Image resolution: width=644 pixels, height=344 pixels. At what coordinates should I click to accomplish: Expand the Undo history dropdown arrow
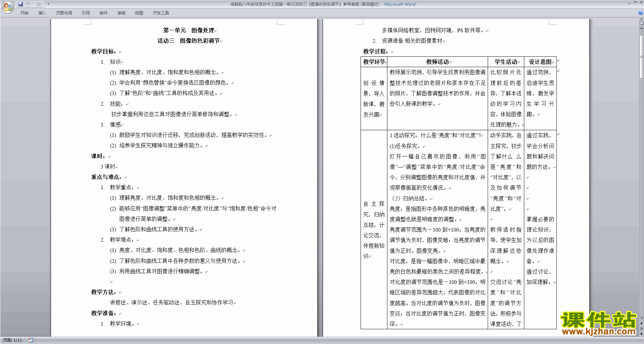coord(33,4)
